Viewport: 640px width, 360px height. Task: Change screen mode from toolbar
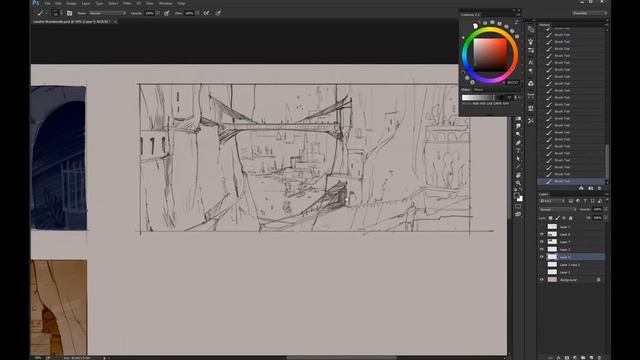point(518,214)
